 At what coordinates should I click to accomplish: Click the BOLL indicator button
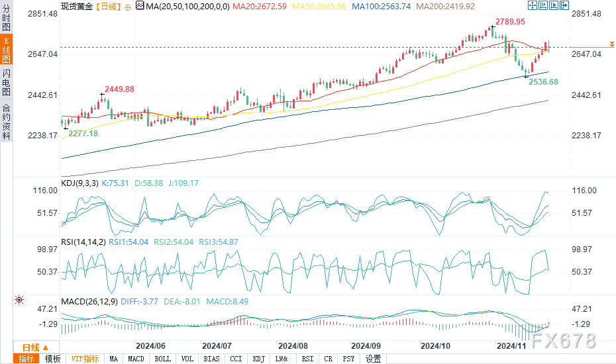[x=163, y=359]
